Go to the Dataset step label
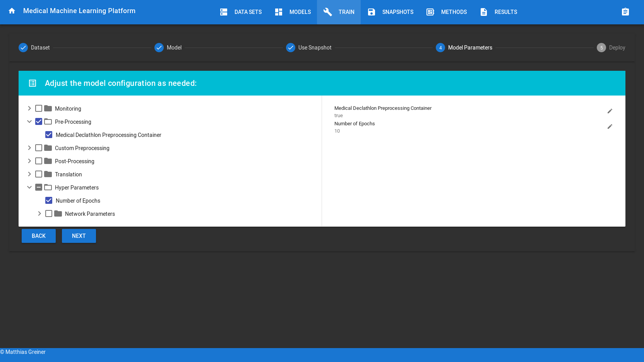 pyautogui.click(x=40, y=48)
